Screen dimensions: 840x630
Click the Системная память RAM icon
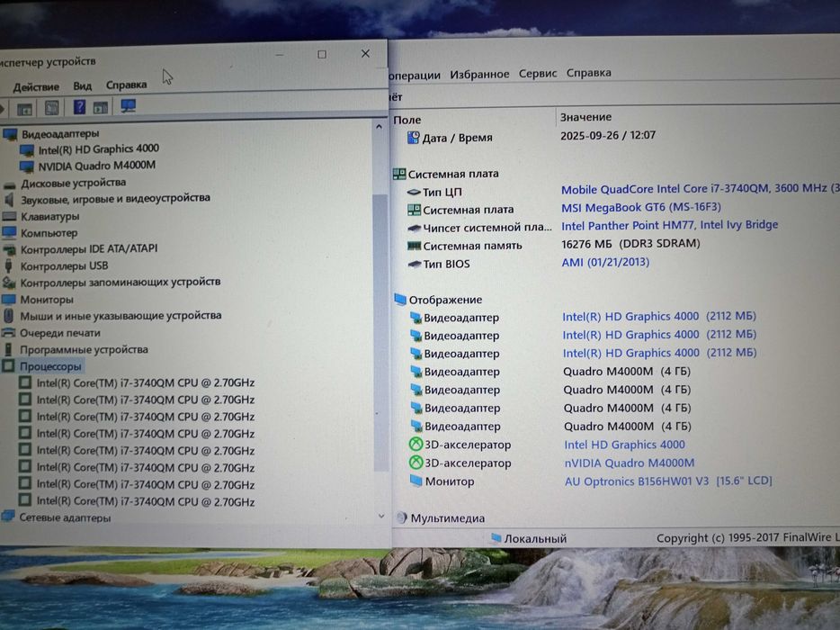pyautogui.click(x=414, y=246)
